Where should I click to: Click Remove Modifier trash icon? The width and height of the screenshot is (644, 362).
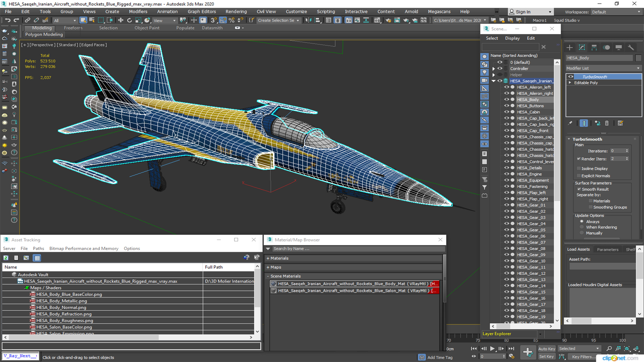click(x=607, y=123)
